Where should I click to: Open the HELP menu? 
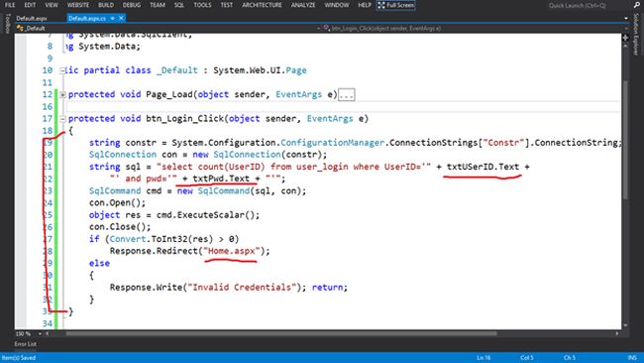pyautogui.click(x=365, y=5)
